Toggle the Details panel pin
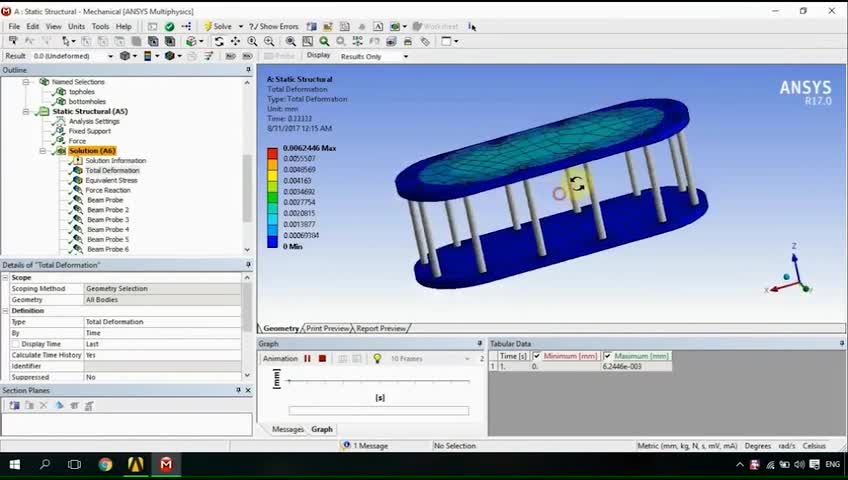This screenshot has width=848, height=480. point(248,265)
